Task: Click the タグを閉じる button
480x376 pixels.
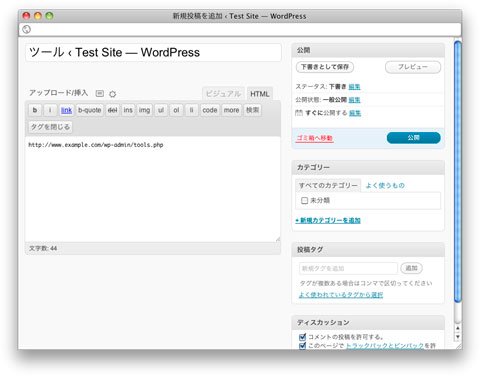Action: coord(50,127)
